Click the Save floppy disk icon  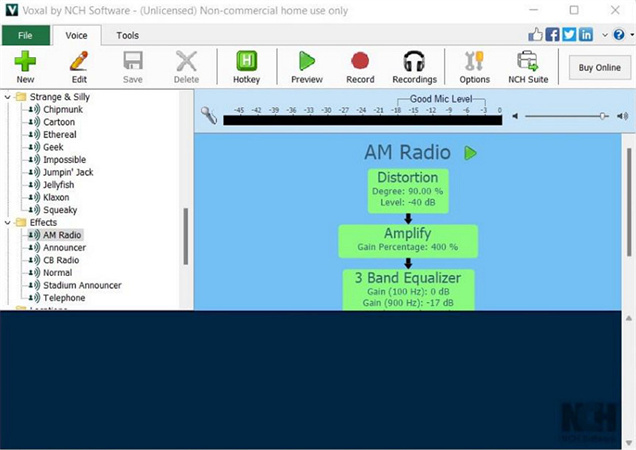(x=133, y=67)
